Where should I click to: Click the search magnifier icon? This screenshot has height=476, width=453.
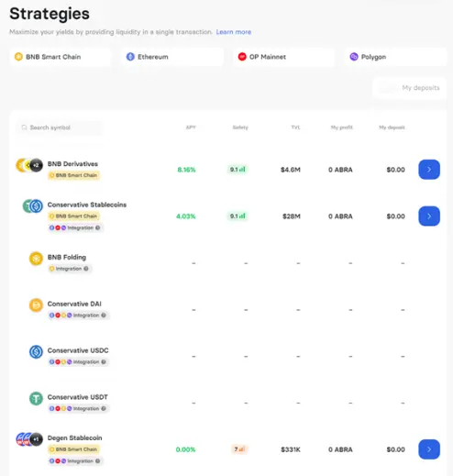(24, 127)
